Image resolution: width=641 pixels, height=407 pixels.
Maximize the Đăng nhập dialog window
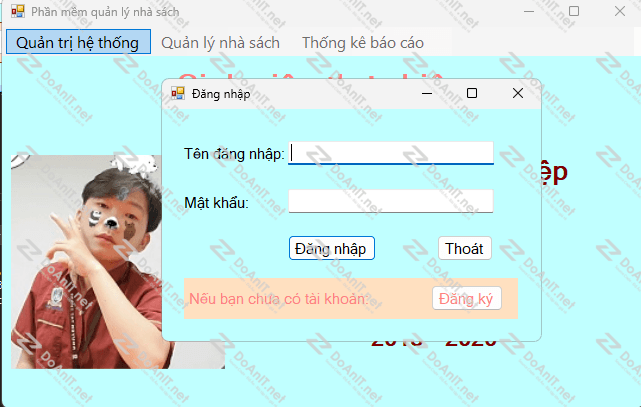tap(472, 93)
